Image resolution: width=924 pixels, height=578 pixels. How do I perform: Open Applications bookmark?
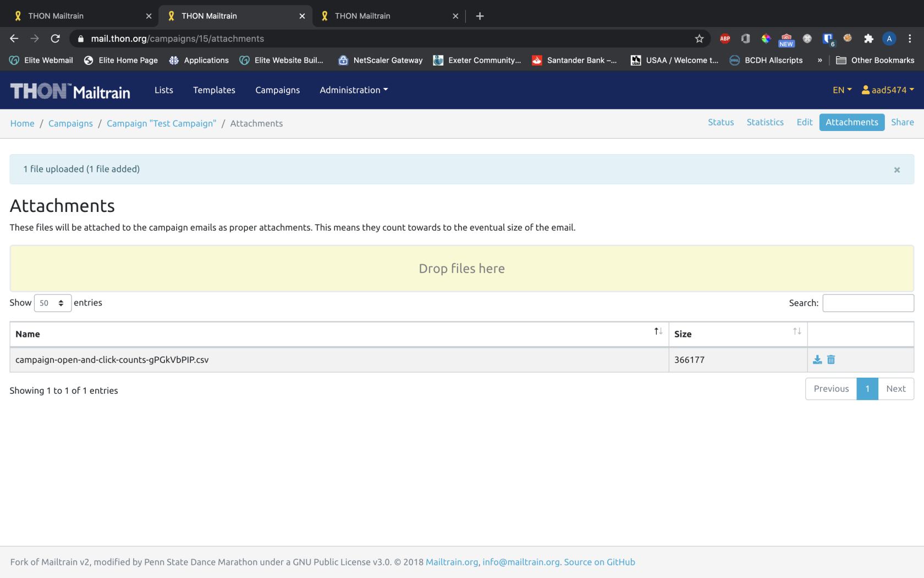coord(199,60)
